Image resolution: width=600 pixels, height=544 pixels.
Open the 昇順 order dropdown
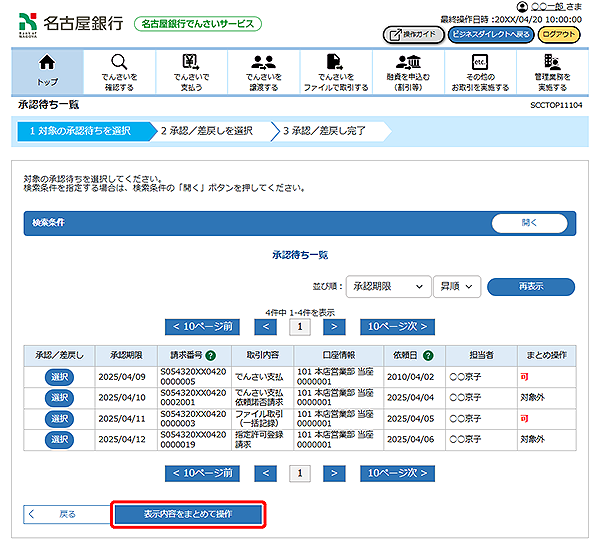457,286
